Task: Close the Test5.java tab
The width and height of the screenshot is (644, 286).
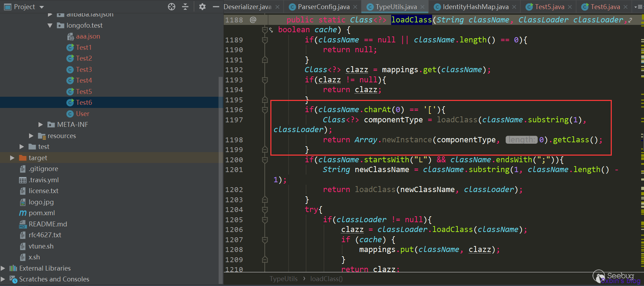Action: tap(570, 7)
